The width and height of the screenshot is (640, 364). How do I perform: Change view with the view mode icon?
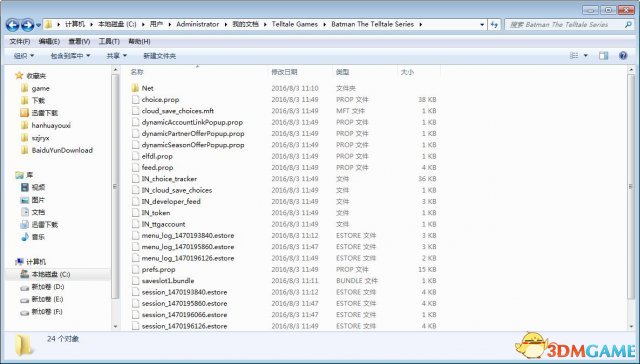click(574, 55)
